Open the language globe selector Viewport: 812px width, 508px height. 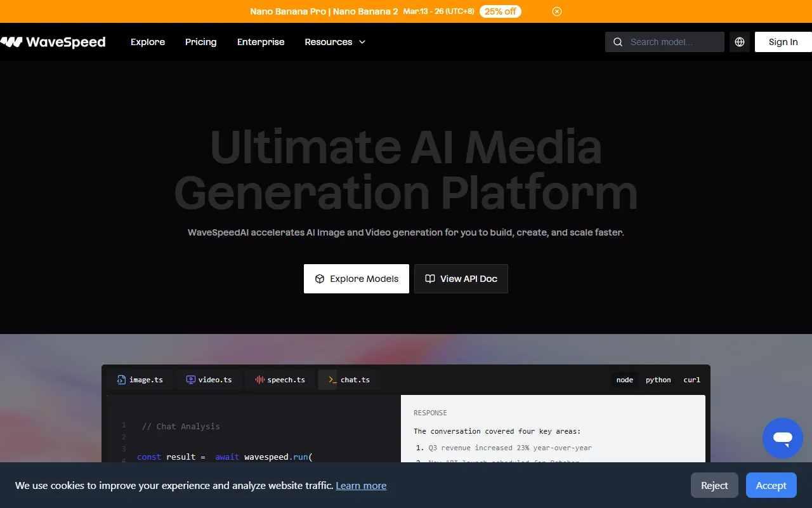pos(740,42)
